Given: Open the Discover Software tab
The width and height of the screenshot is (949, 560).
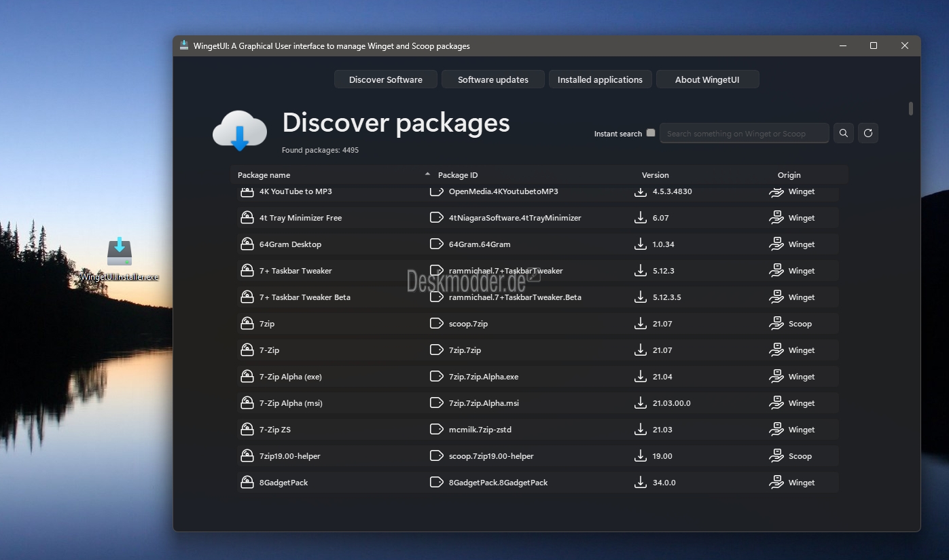Looking at the screenshot, I should tap(386, 79).
